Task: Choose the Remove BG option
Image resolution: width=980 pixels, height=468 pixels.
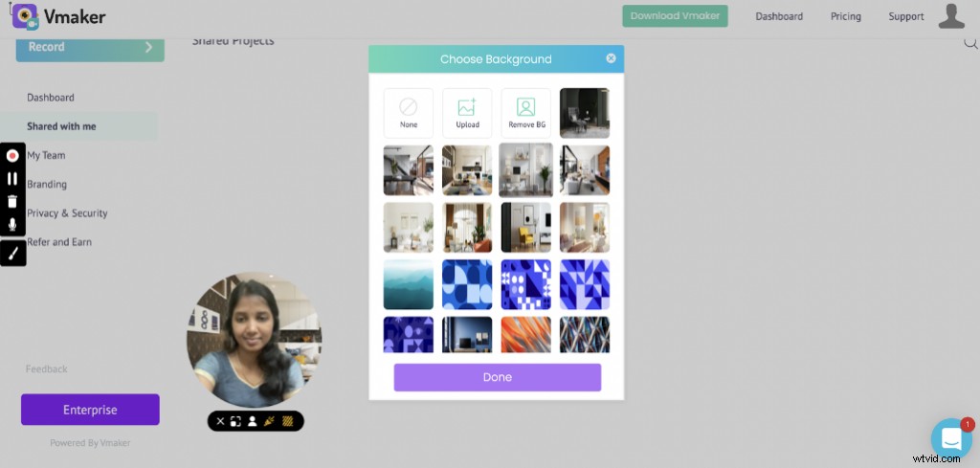Action: click(x=525, y=113)
